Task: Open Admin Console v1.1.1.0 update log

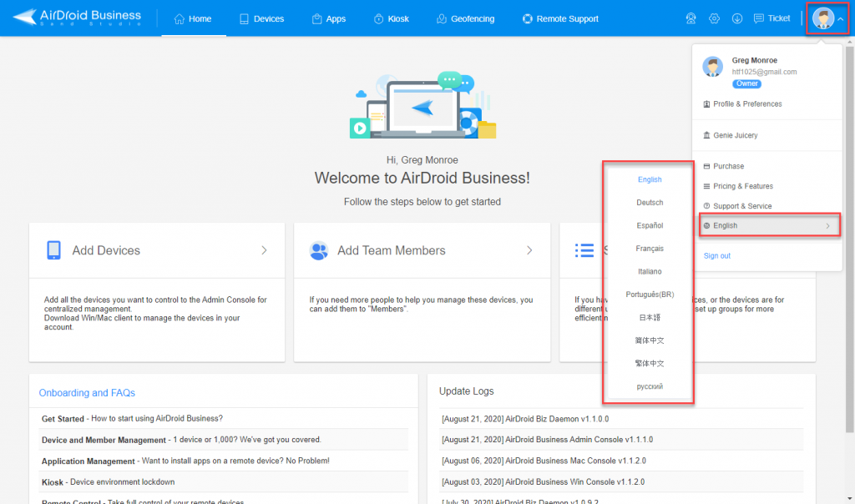Action: click(547, 440)
